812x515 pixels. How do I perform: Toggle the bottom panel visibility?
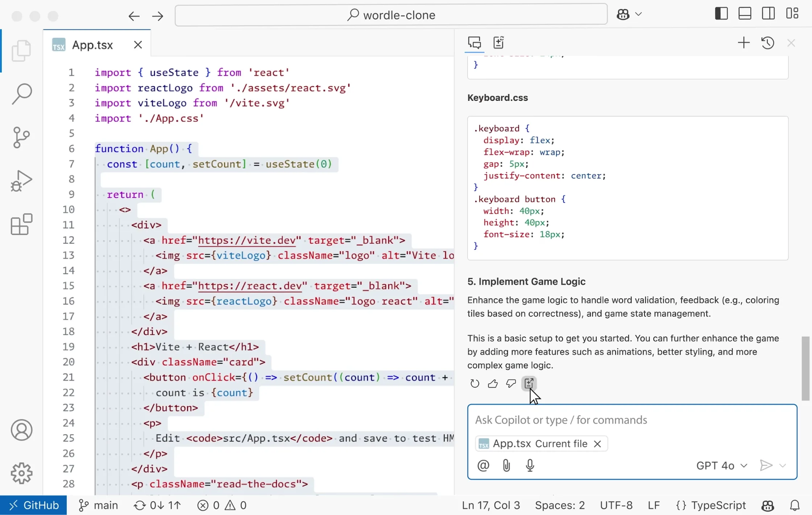coord(745,14)
